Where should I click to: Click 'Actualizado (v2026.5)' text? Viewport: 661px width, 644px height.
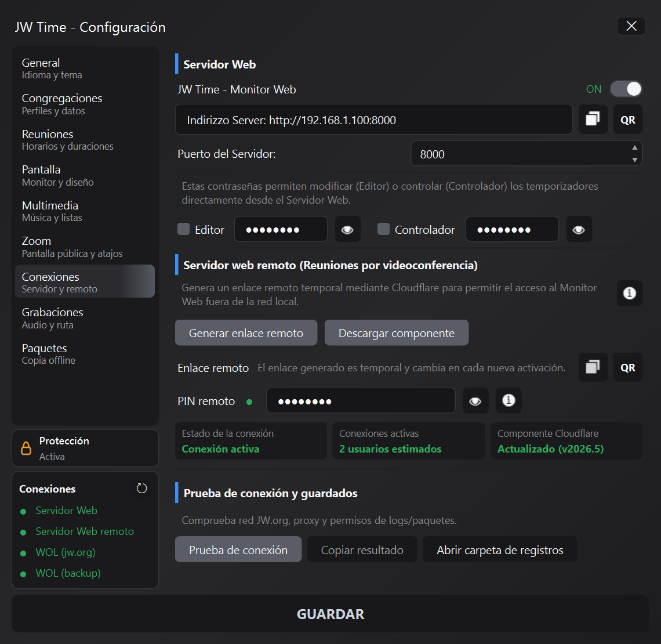point(551,448)
